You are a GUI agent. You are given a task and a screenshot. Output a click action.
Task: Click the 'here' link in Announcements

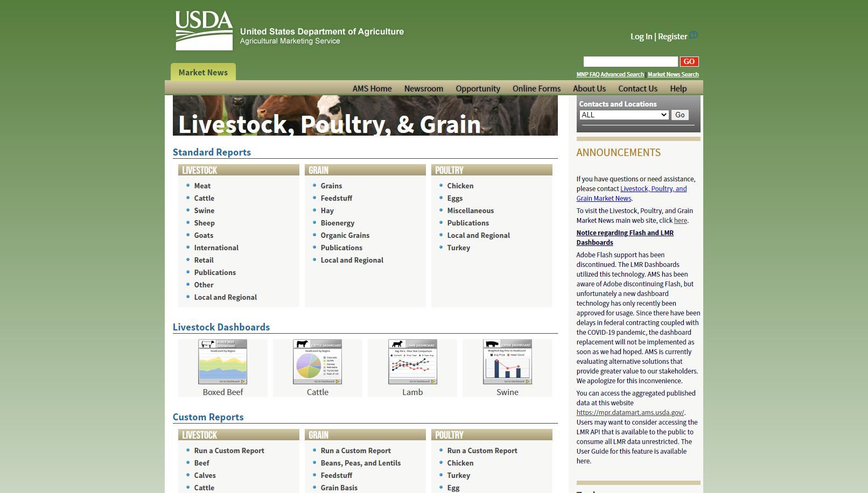[x=680, y=220]
